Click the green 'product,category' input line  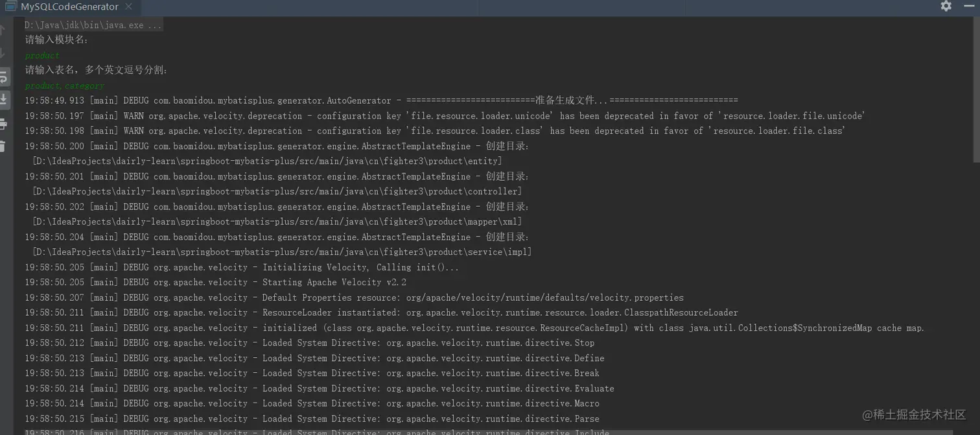point(64,86)
